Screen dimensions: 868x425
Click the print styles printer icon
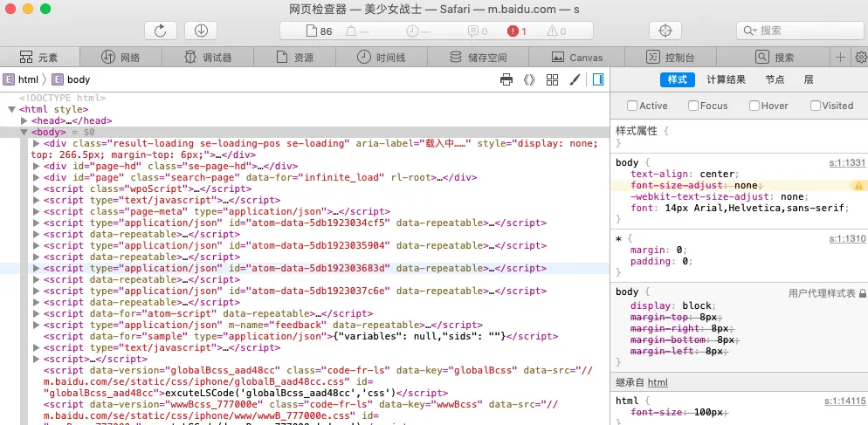pyautogui.click(x=506, y=79)
